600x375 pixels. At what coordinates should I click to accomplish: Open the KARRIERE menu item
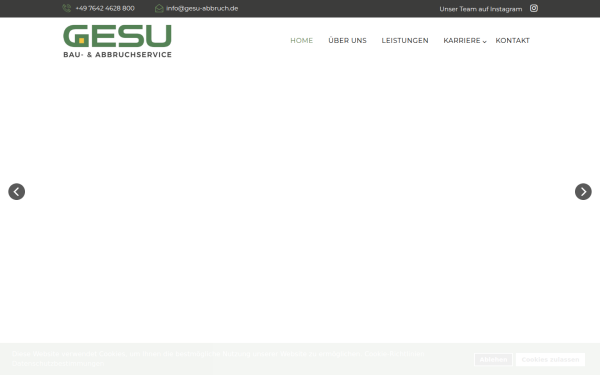[462, 41]
